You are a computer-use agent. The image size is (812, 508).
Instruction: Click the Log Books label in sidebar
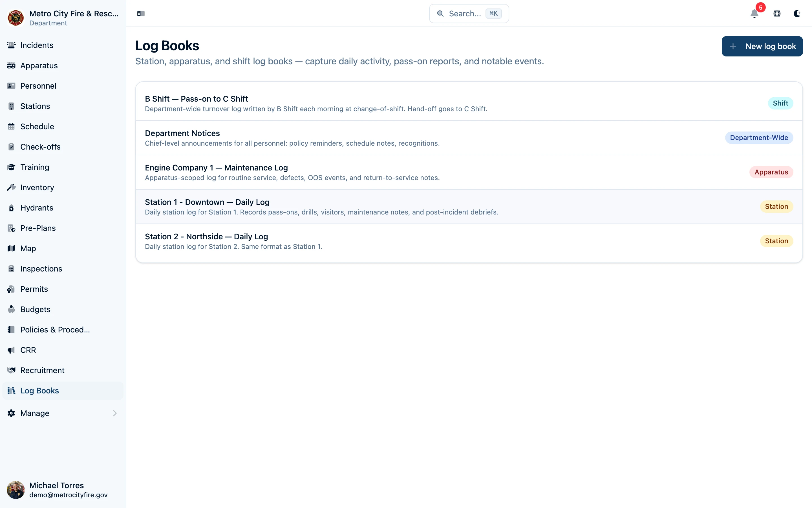(x=39, y=391)
